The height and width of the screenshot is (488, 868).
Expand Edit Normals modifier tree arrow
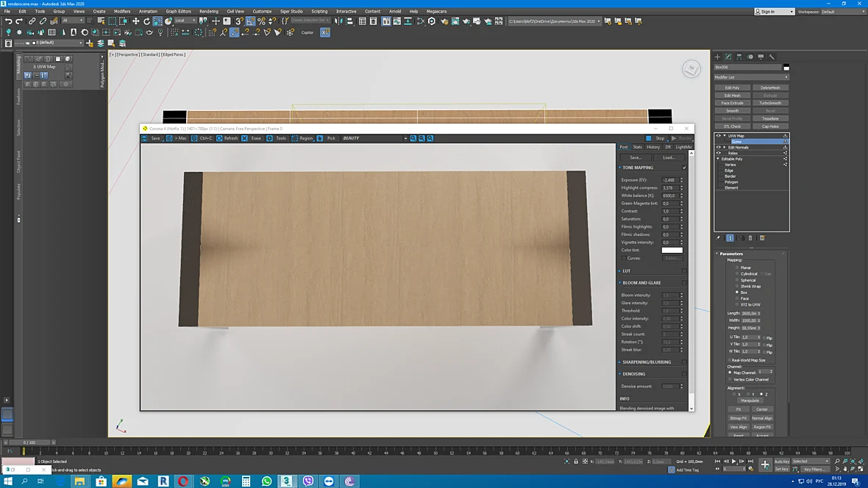coord(725,147)
